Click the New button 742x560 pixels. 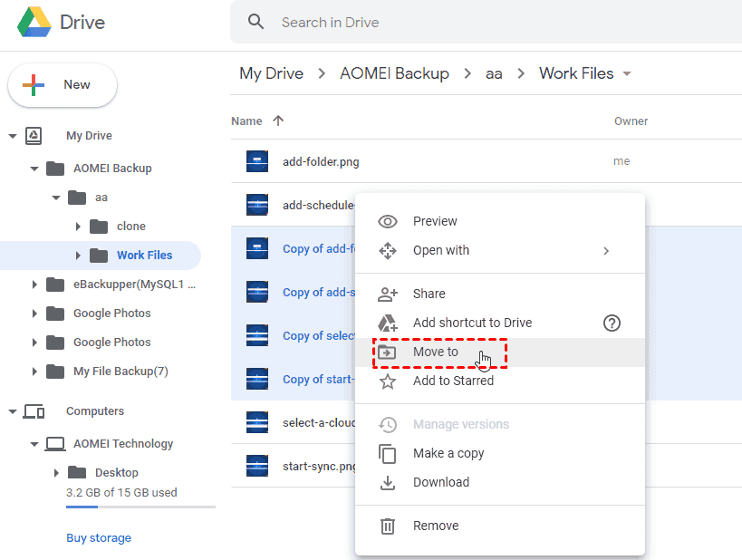click(63, 85)
